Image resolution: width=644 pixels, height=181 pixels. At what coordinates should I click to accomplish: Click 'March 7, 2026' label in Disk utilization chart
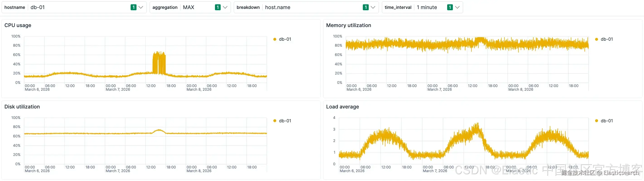click(118, 171)
